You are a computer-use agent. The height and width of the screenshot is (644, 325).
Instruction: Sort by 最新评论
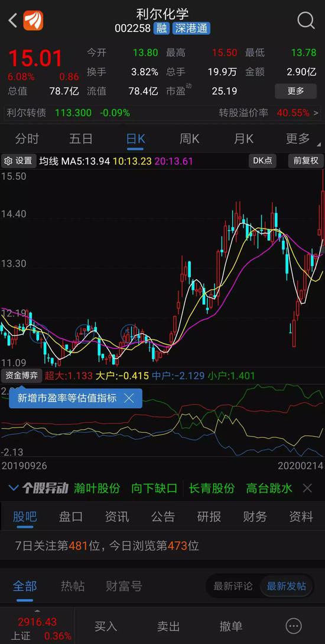tap(233, 586)
